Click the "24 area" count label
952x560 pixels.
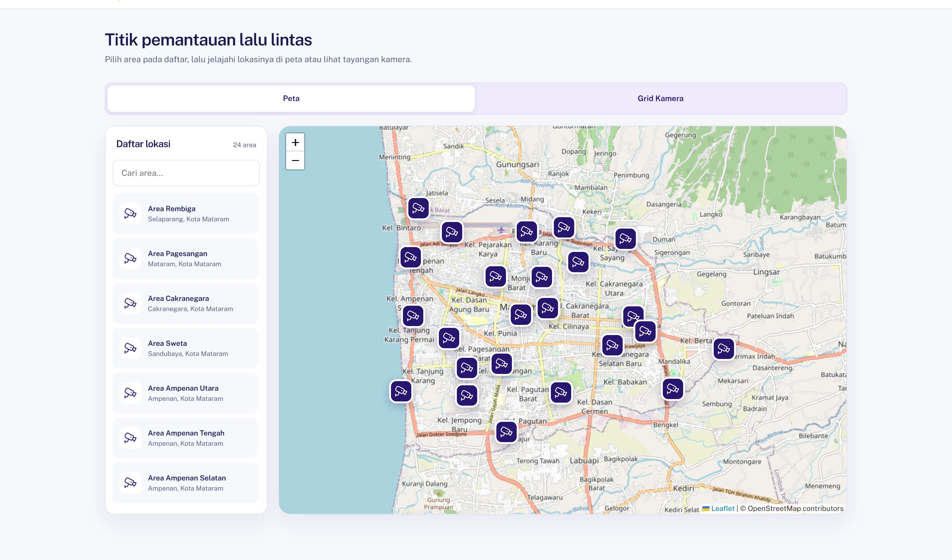(x=244, y=145)
